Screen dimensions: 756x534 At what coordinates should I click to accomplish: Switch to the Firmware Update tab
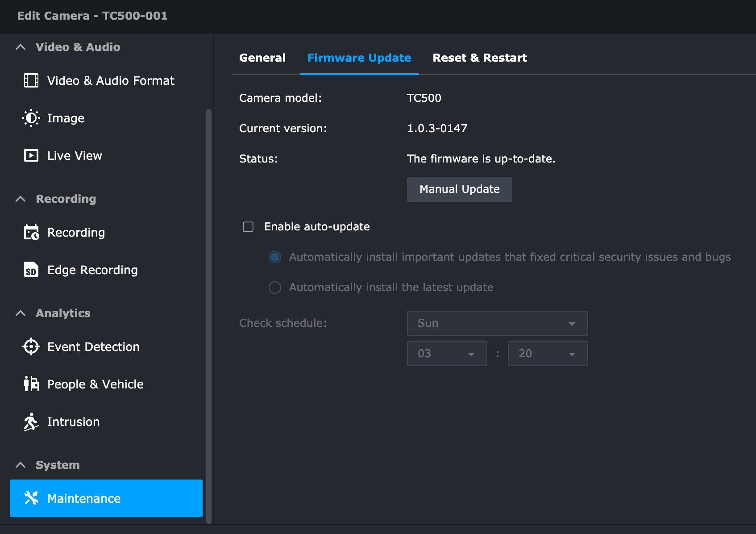(359, 58)
